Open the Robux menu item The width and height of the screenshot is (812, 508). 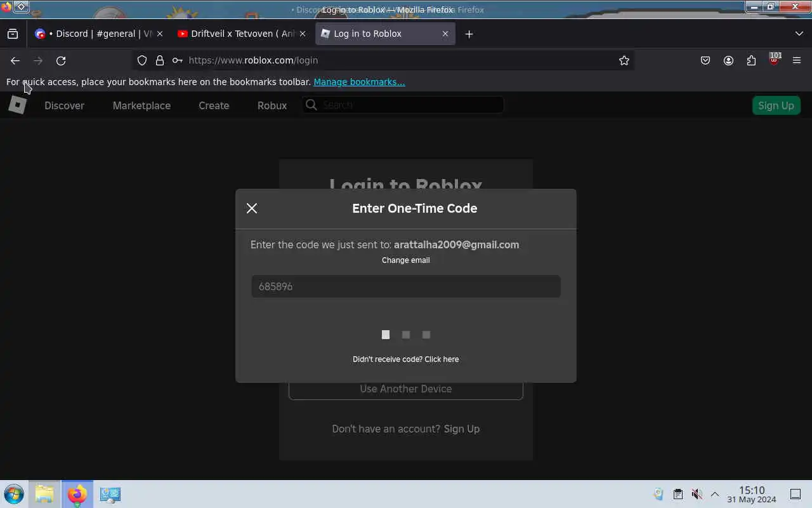pos(272,105)
